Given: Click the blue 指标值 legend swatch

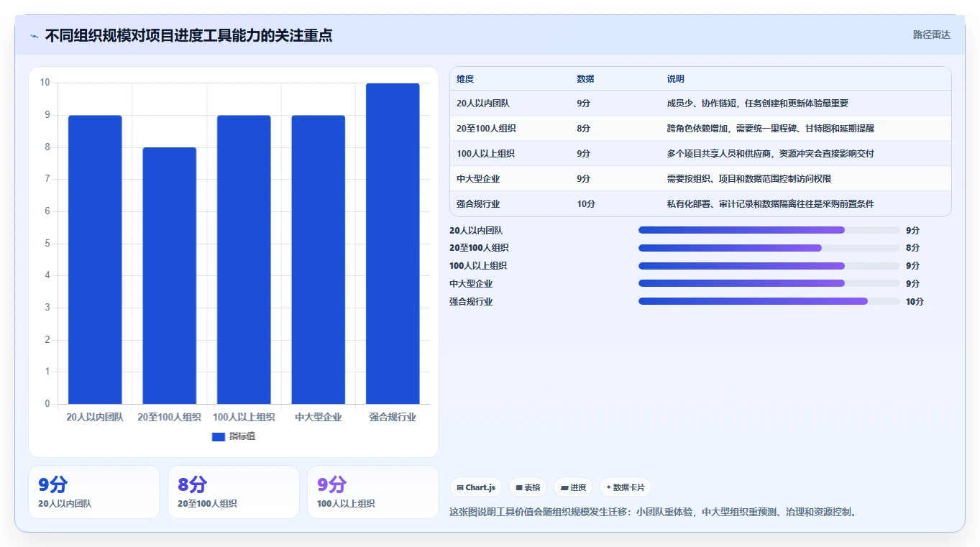Looking at the screenshot, I should (219, 436).
